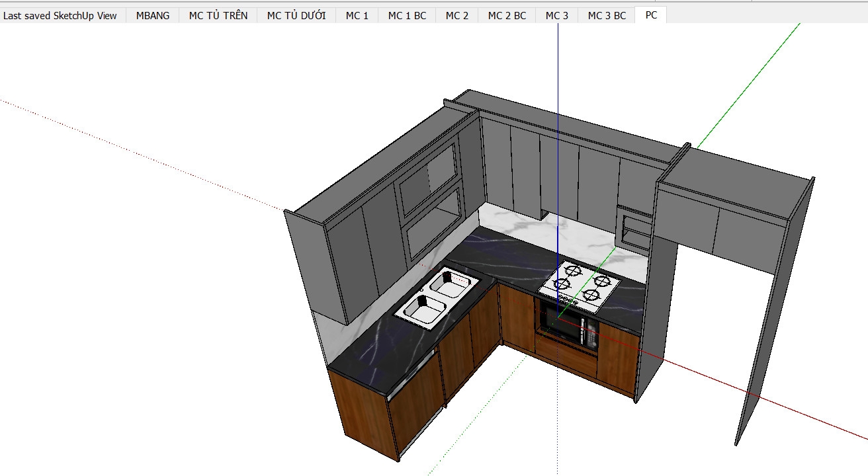Viewport: 868px width, 476px height.
Task: Switch to the MC 1 BC tab
Action: click(407, 16)
